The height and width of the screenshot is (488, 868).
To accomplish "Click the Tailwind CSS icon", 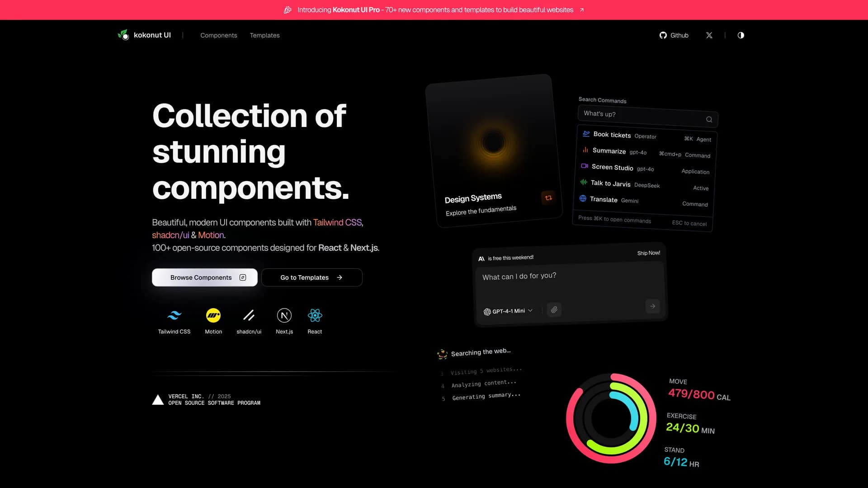I will [x=174, y=315].
